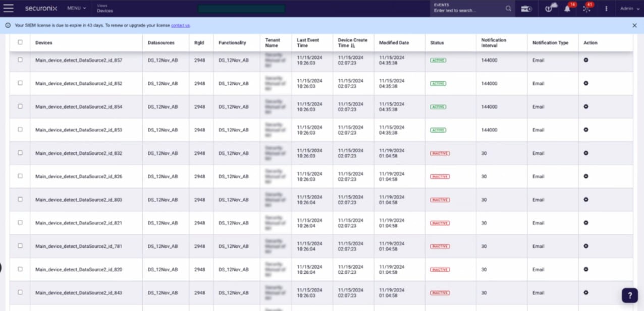The width and height of the screenshot is (644, 311).
Task: Follow the contact us link in banner
Action: [x=180, y=25]
